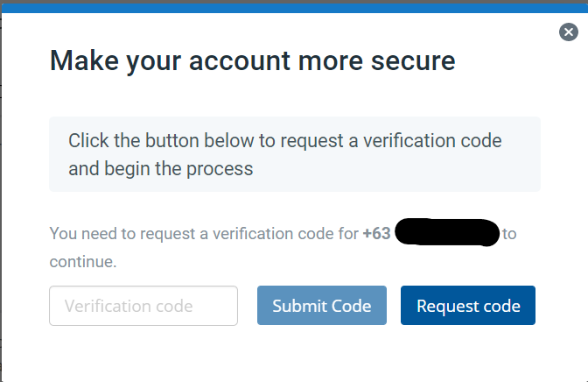Select the 'Make your account more secure' heading

click(252, 61)
